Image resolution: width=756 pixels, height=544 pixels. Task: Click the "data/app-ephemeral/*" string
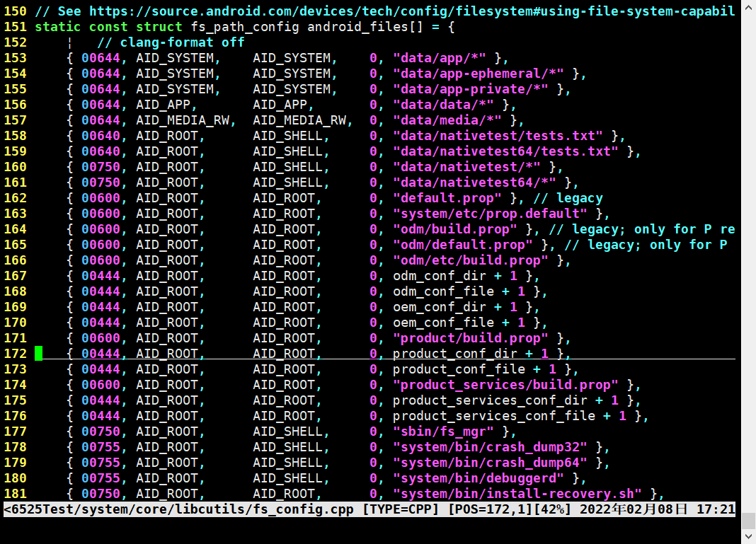[479, 74]
